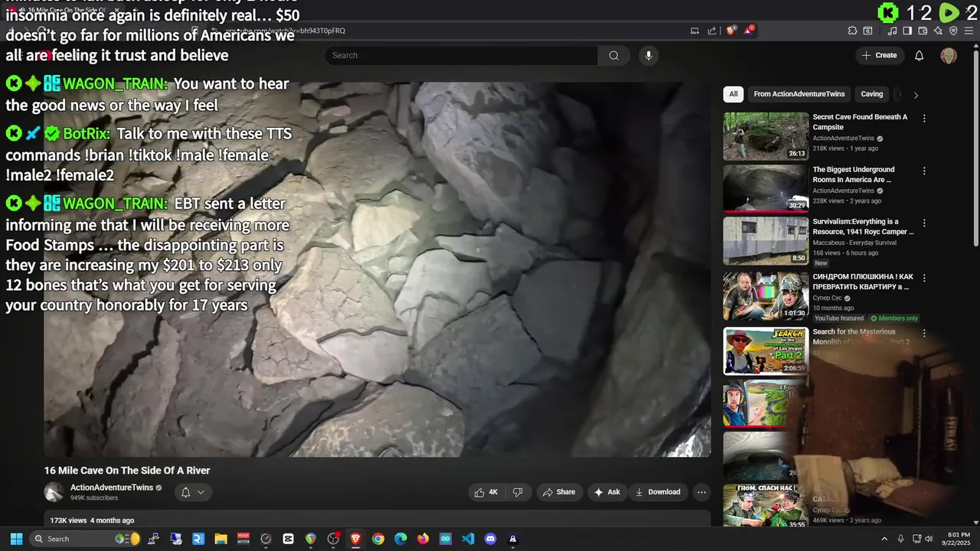Screen dimensions: 980x551
Task: Click the install app icon in address bar
Action: (695, 31)
